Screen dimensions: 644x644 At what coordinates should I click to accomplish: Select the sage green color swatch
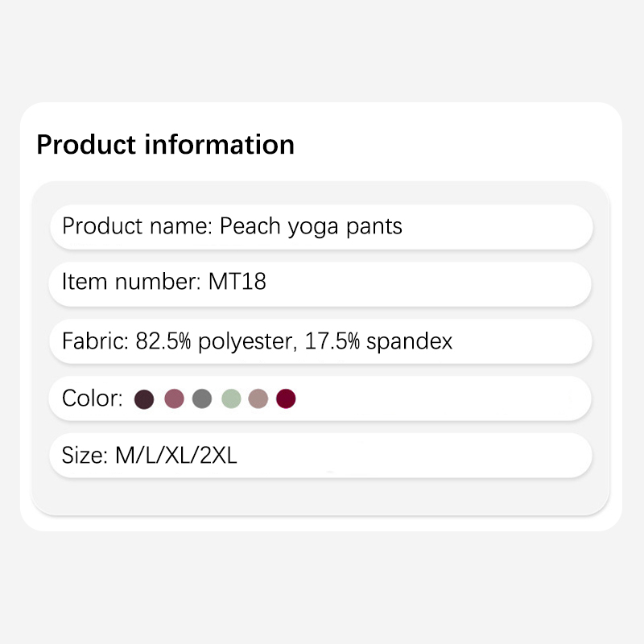click(231, 398)
